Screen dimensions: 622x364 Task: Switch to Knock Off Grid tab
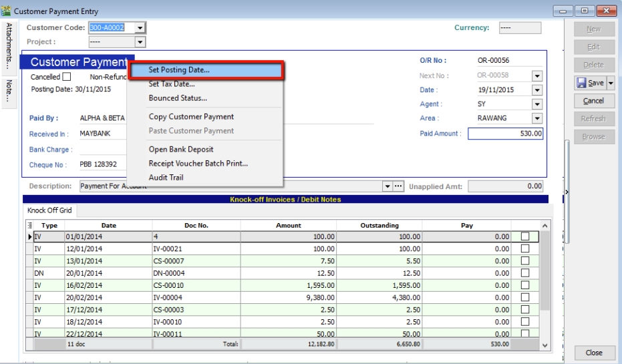(49, 210)
